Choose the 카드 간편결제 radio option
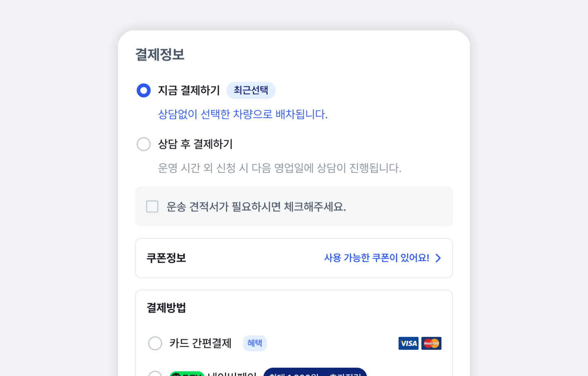The image size is (588, 376). [x=155, y=343]
